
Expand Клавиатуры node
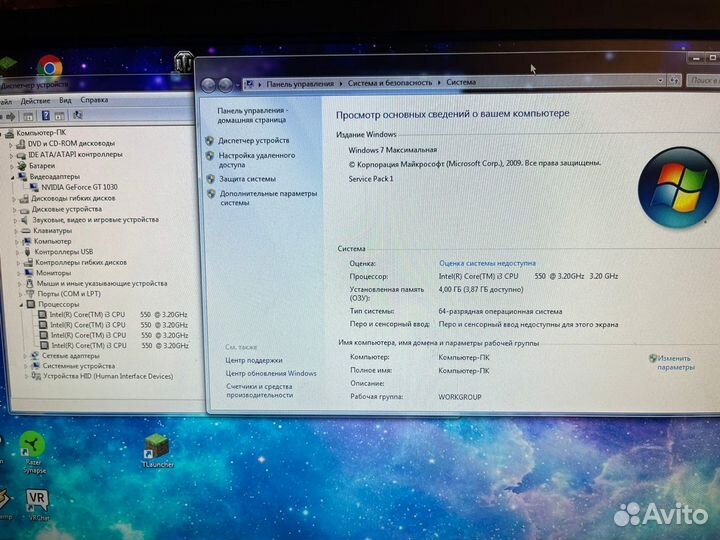coord(16,231)
